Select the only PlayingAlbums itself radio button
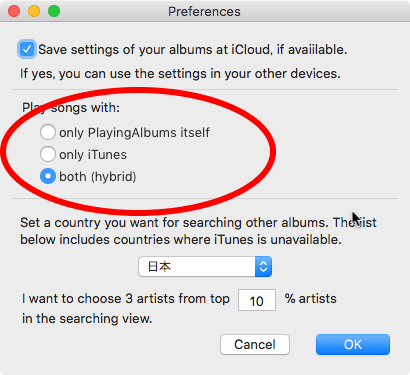The image size is (410, 375). click(48, 132)
